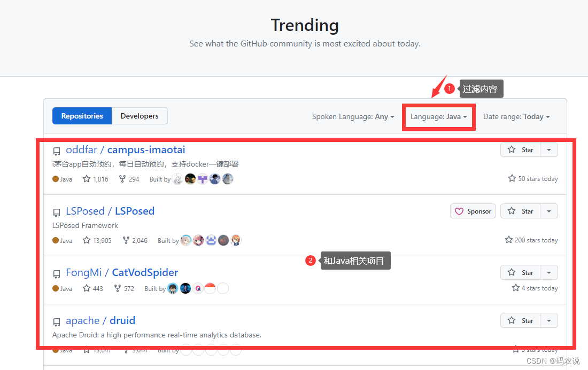The height and width of the screenshot is (370, 588).
Task: View CatVodSpider forks count 572
Action: point(124,288)
